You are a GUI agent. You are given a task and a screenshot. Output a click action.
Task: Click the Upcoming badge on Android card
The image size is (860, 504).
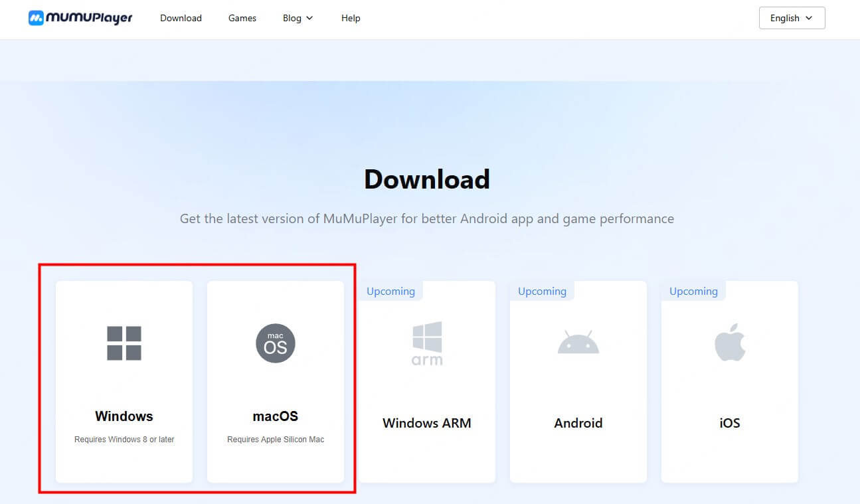click(542, 291)
